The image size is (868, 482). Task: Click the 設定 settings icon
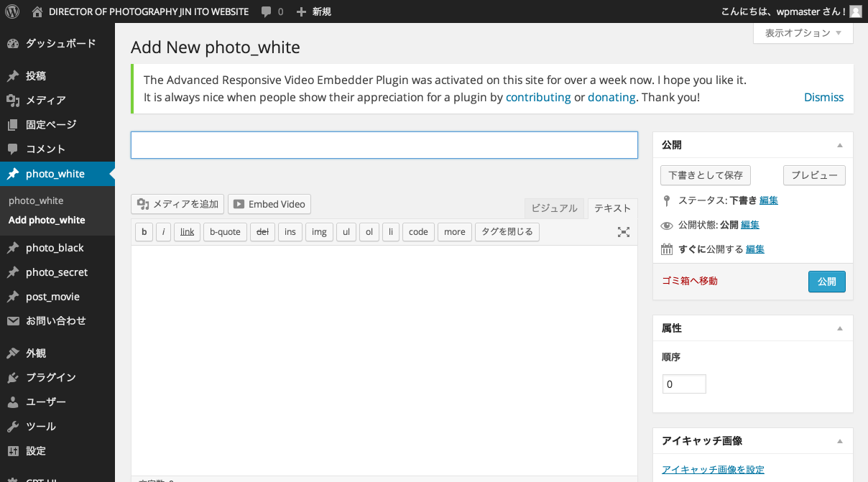(x=13, y=451)
